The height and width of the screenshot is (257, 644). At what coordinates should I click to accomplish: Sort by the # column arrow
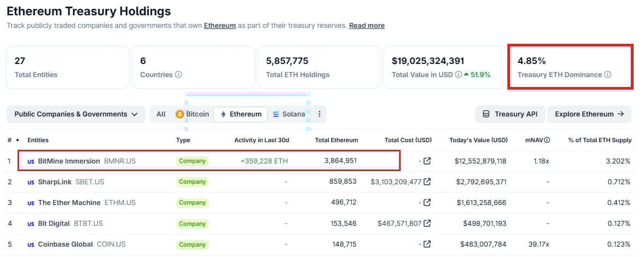pos(17,140)
